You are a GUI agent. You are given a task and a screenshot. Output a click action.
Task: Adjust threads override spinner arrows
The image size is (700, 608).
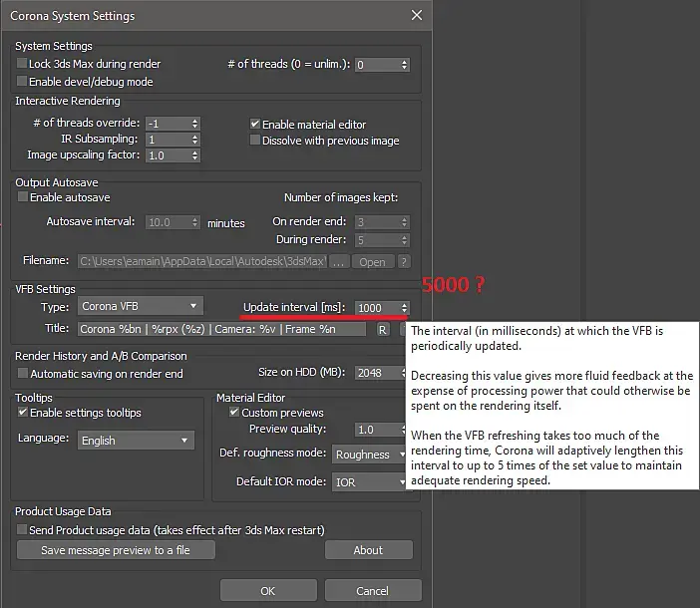tap(195, 124)
